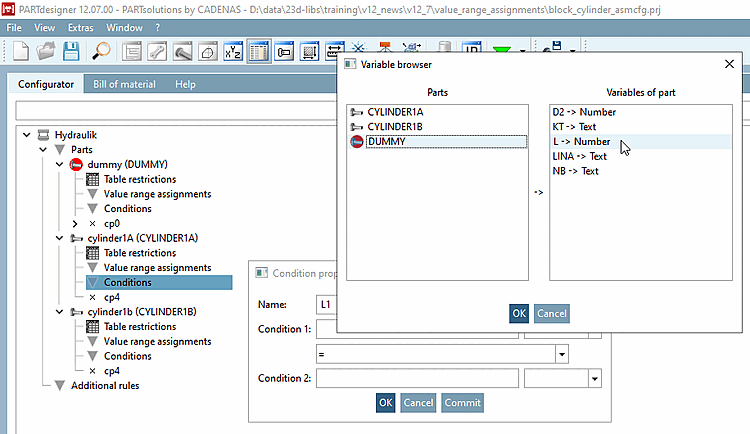This screenshot has height=434, width=750.
Task: Click the Save floppy disk icon
Action: 71,51
